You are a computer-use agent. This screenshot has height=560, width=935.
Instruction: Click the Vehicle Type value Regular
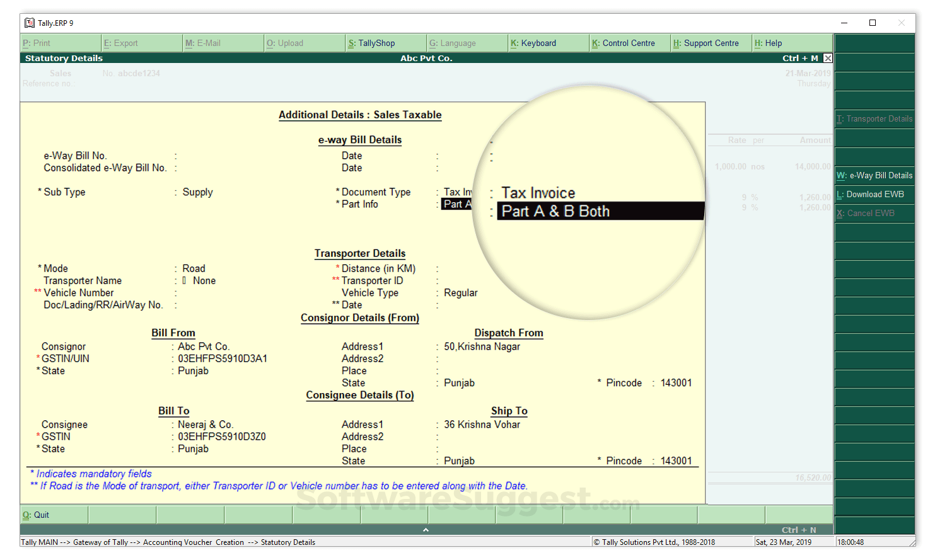tap(460, 293)
